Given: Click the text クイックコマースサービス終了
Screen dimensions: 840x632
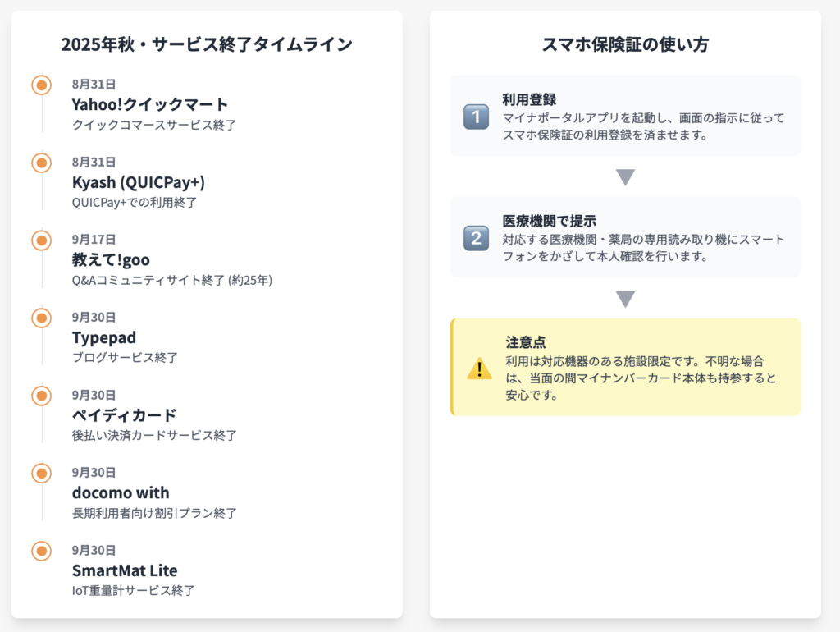Looking at the screenshot, I should (154, 125).
